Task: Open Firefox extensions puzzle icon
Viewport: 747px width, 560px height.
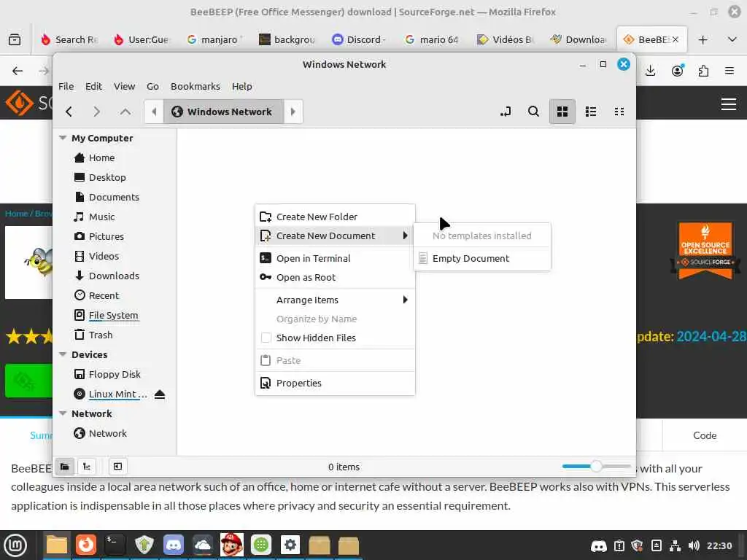Action: (x=704, y=71)
